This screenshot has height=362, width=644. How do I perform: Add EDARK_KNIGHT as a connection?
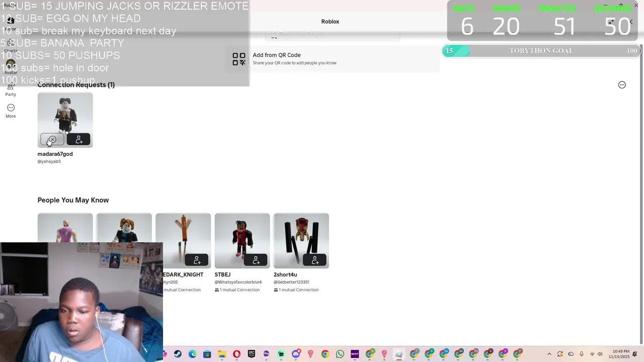(197, 260)
